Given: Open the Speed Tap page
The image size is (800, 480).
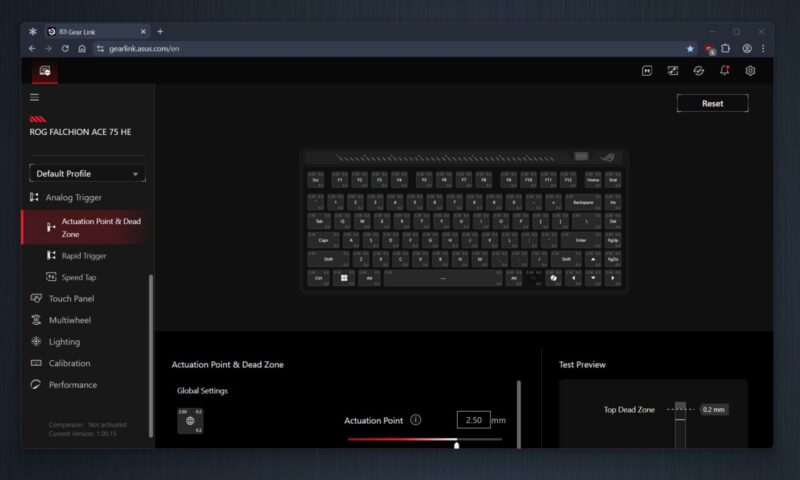Looking at the screenshot, I should (79, 277).
